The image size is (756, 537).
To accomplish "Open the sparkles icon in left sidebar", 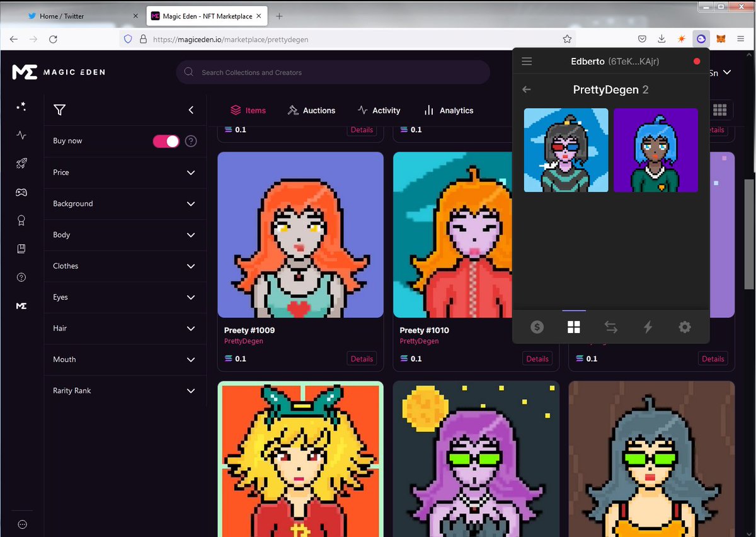I will click(x=21, y=107).
